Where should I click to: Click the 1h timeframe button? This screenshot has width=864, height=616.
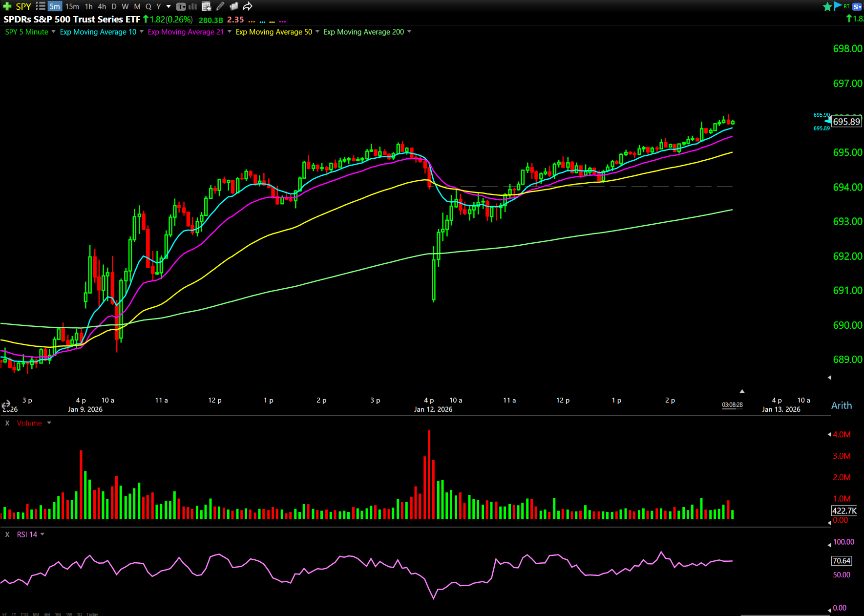click(x=88, y=6)
